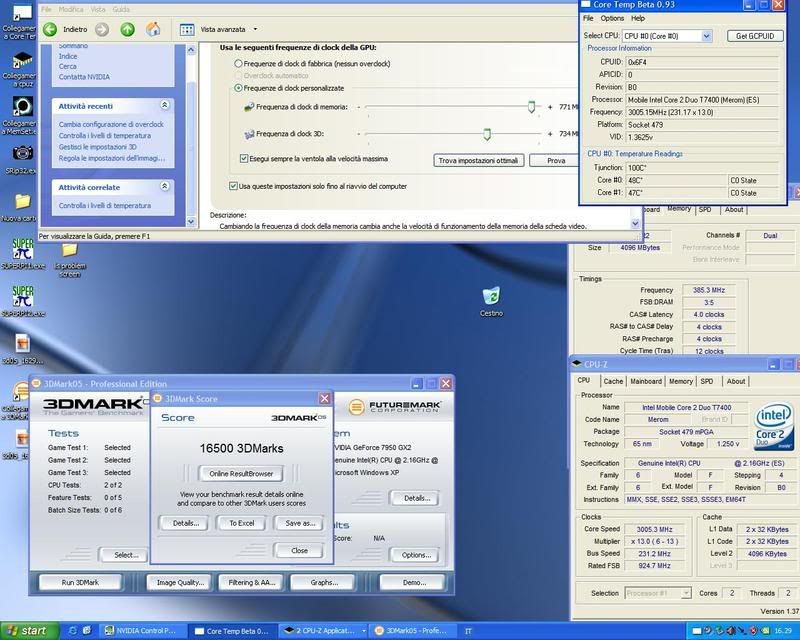Open the Cestino recycle bin icon
Screen dimensions: 800x640
[x=491, y=302]
